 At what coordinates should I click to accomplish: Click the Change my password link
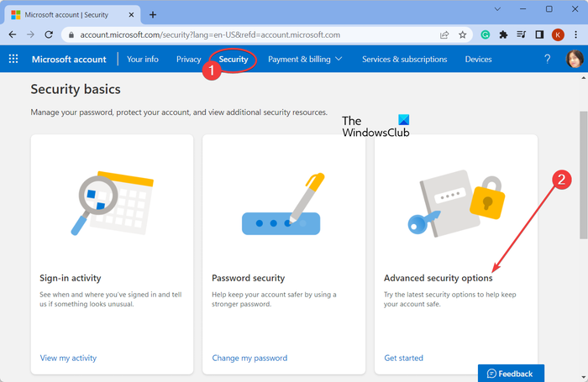coord(249,358)
